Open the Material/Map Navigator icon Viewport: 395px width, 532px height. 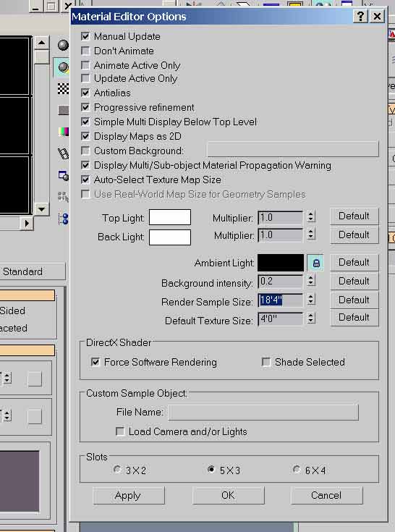[63, 219]
